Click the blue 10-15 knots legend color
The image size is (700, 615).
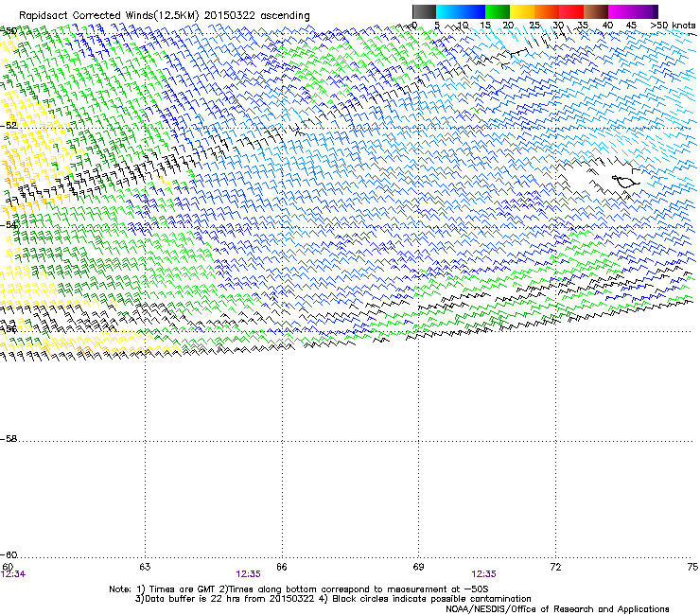click(x=473, y=11)
